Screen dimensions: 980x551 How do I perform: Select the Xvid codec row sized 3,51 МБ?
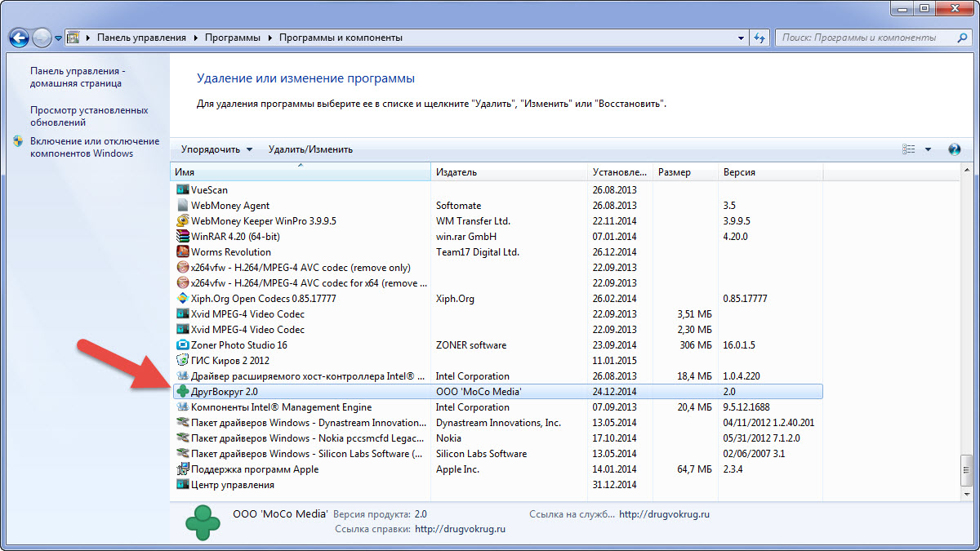(497, 314)
